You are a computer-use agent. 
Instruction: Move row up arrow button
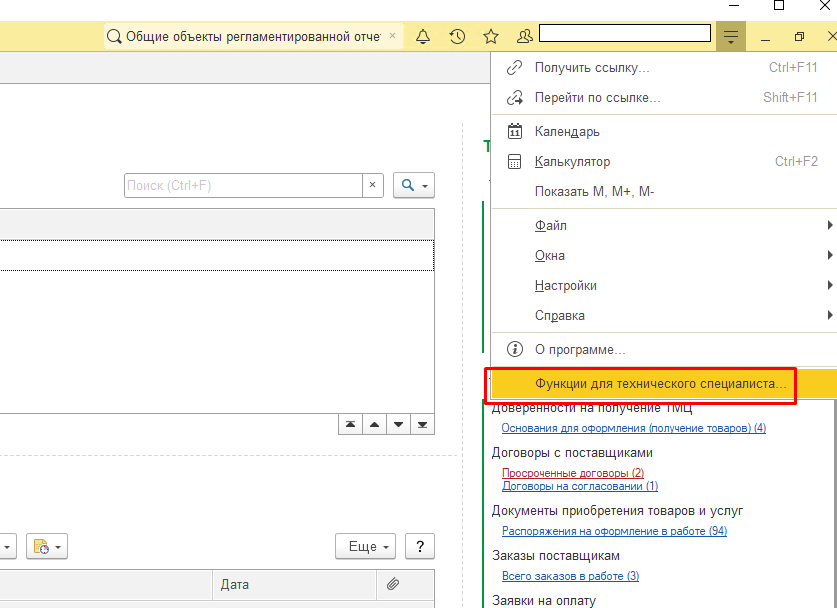click(x=374, y=424)
